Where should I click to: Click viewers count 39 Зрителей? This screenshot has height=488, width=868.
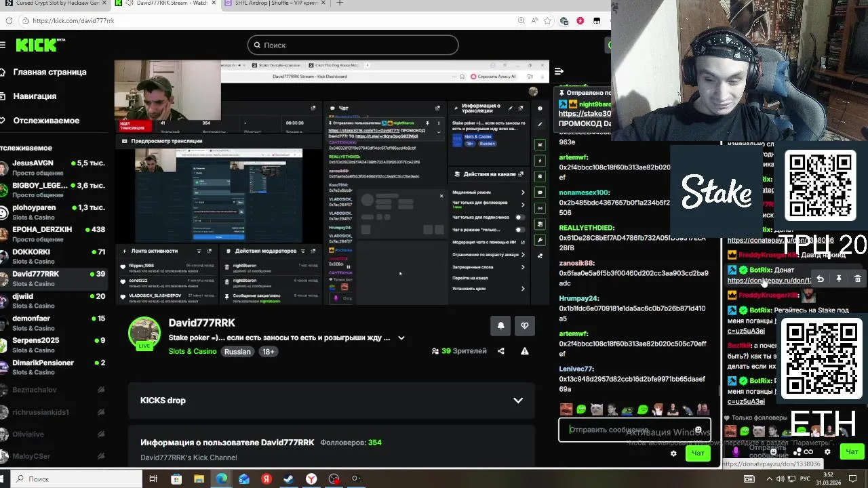click(459, 351)
